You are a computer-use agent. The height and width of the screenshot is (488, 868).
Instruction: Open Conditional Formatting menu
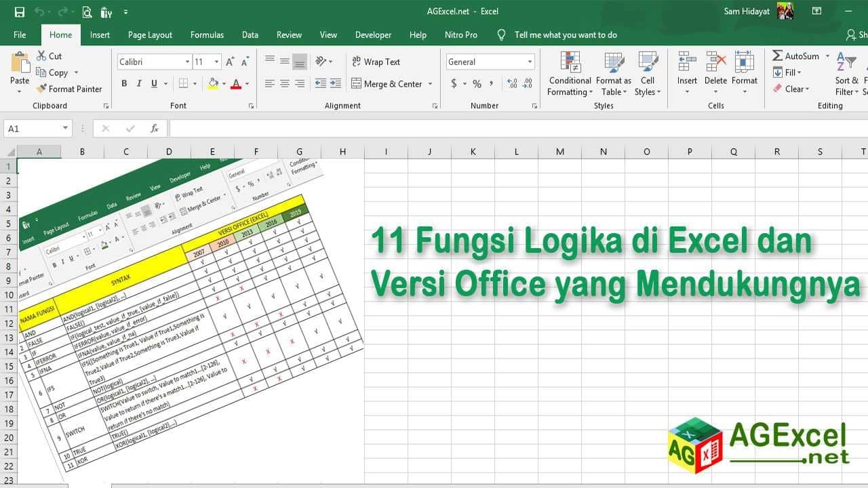(570, 74)
